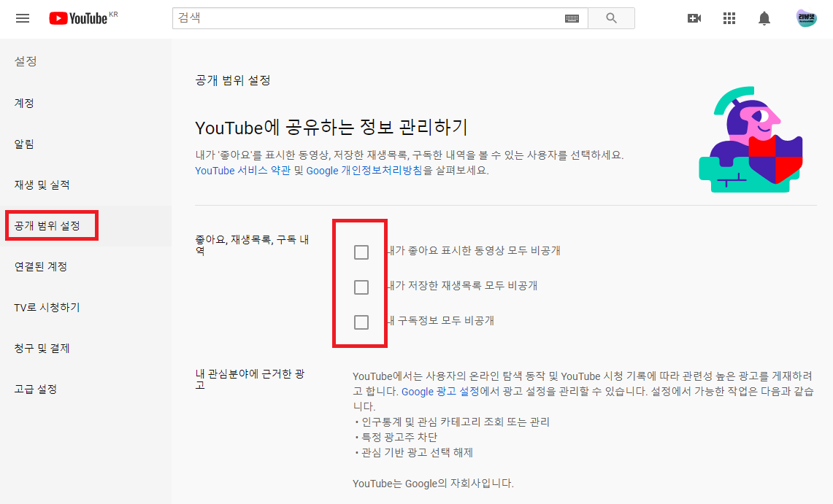
Task: Open the account avatar menu
Action: [x=806, y=18]
